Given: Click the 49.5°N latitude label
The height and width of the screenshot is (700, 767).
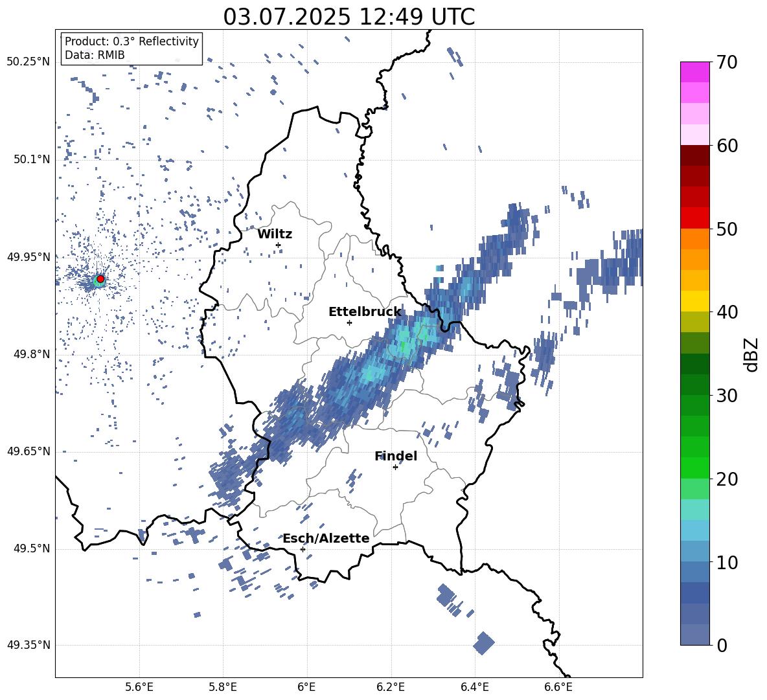Looking at the screenshot, I should pos(31,548).
